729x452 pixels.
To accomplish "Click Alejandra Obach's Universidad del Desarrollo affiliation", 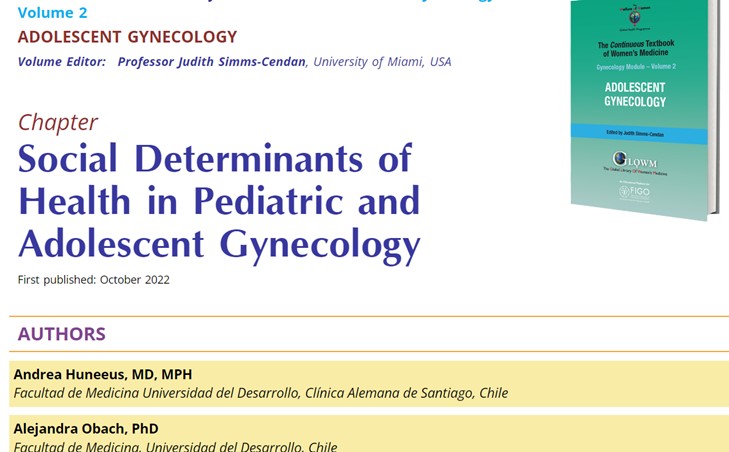I will click(x=175, y=446).
